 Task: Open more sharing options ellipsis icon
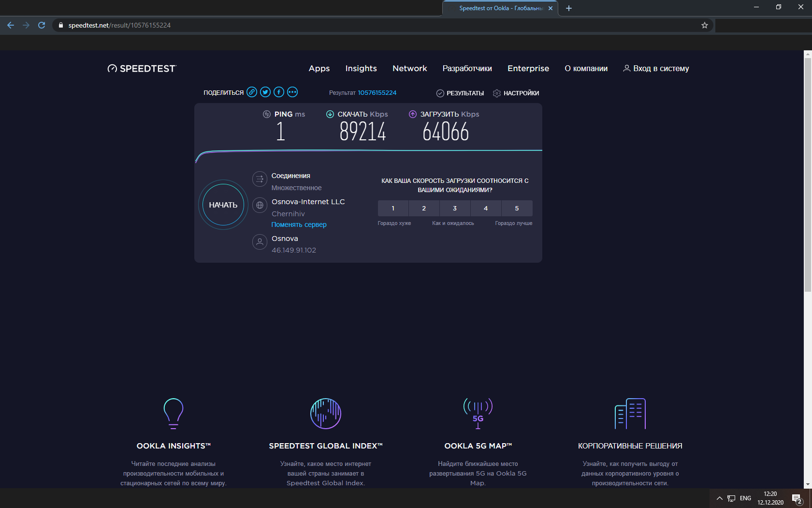coord(292,92)
